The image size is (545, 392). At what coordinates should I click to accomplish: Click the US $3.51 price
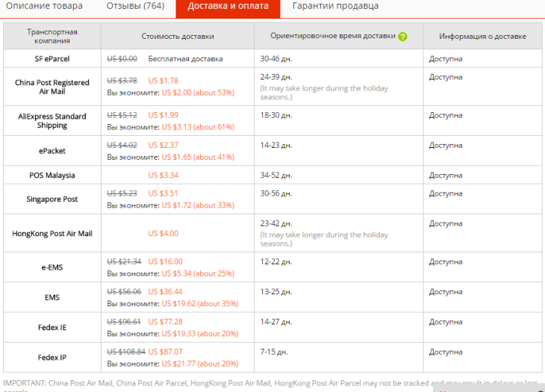click(163, 193)
